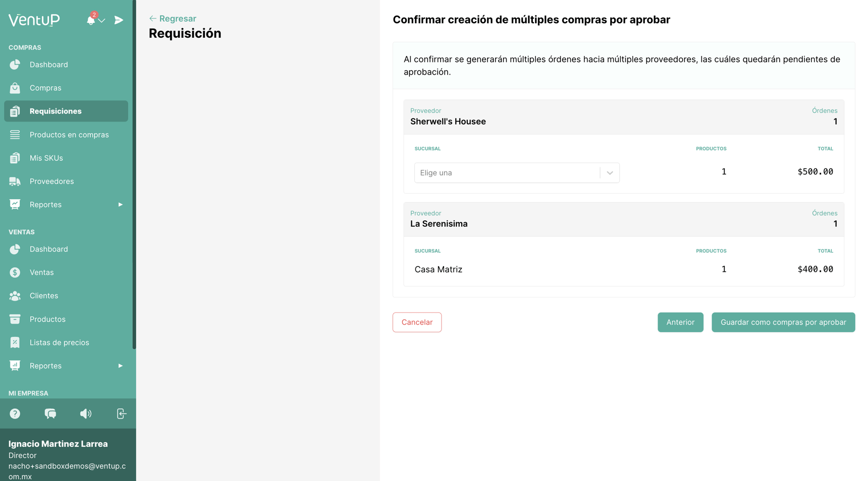This screenshot has width=868, height=481.
Task: Select the Compras Dashboard pie chart icon
Action: 15,65
